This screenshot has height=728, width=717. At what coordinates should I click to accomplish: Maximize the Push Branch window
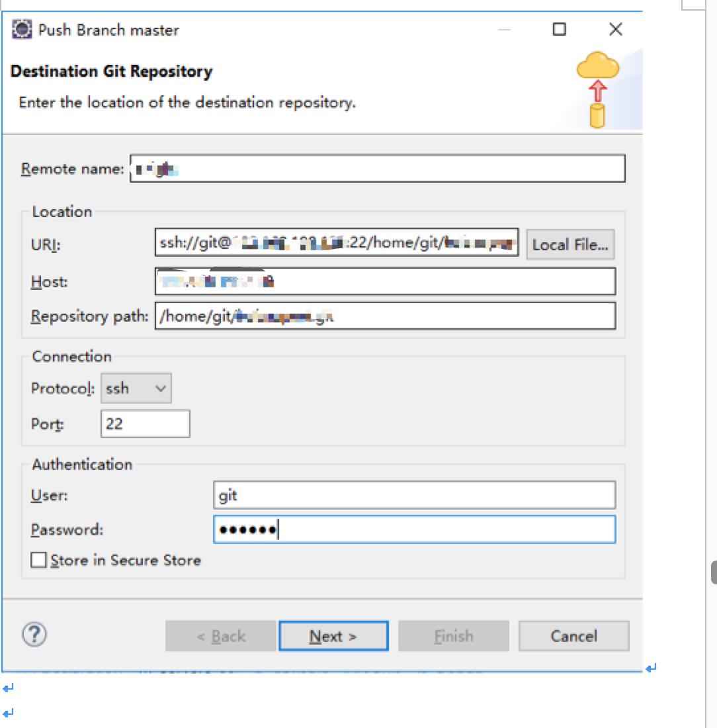[x=560, y=30]
